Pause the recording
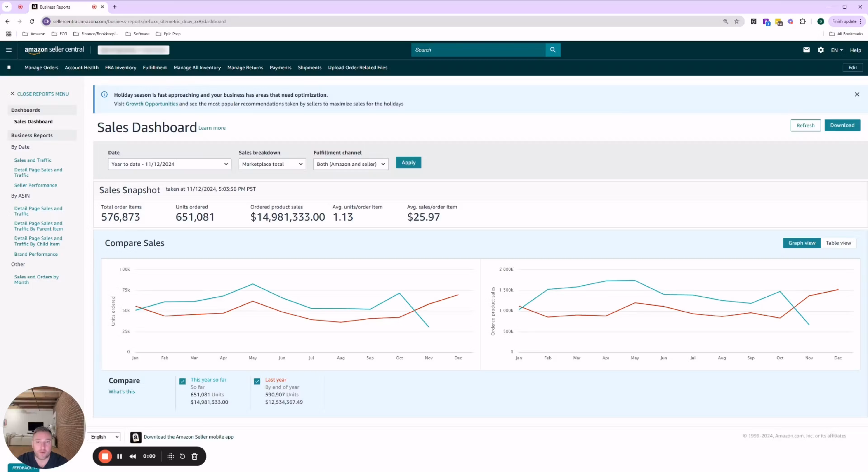The image size is (868, 472). point(119,456)
